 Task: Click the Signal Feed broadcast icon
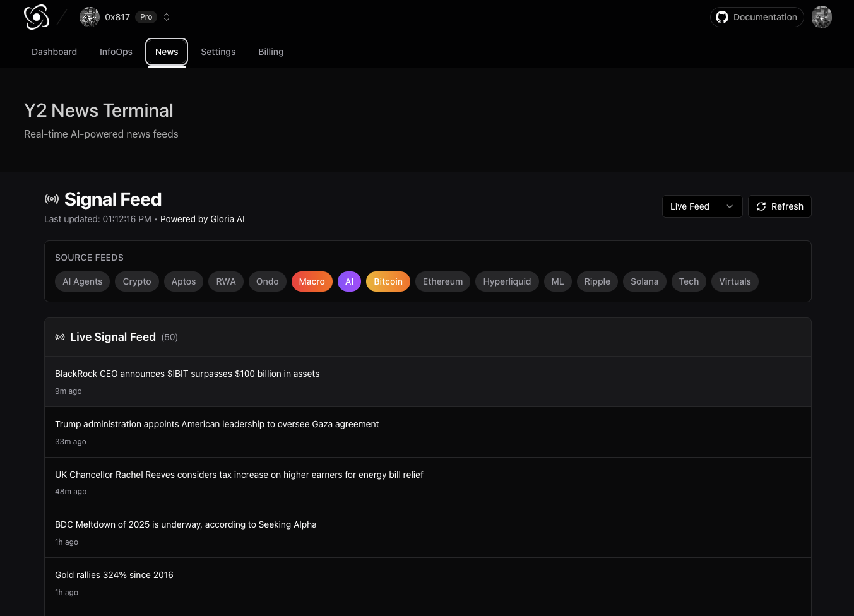(52, 199)
